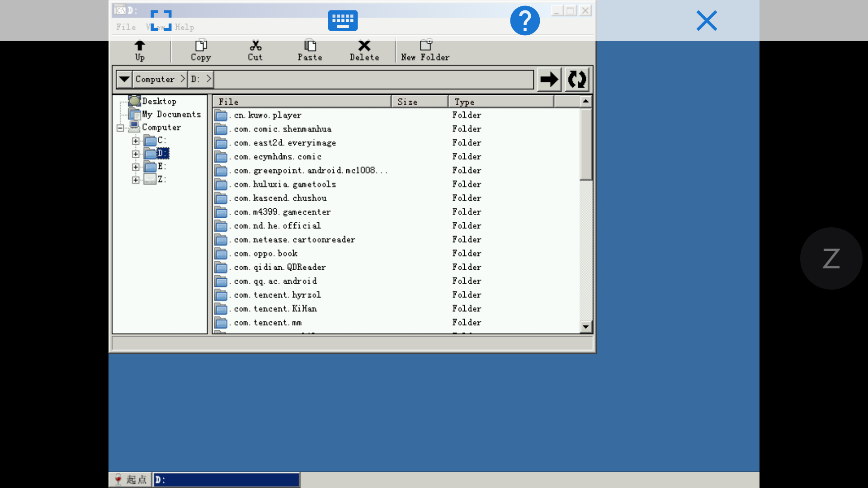Expand the D: drive node
Viewport: 868px width, 488px height.
click(136, 154)
